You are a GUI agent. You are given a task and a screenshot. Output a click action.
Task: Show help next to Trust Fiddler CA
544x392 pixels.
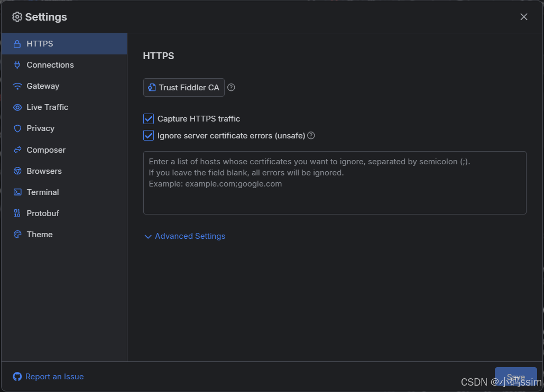tap(231, 88)
